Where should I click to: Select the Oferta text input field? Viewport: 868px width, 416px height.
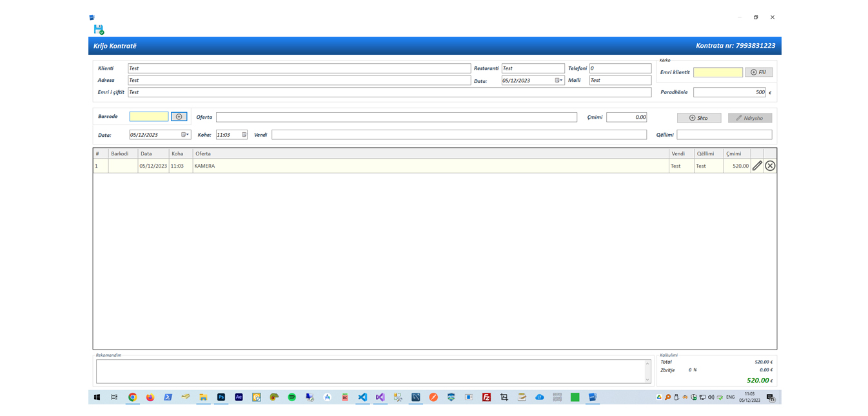[396, 117]
